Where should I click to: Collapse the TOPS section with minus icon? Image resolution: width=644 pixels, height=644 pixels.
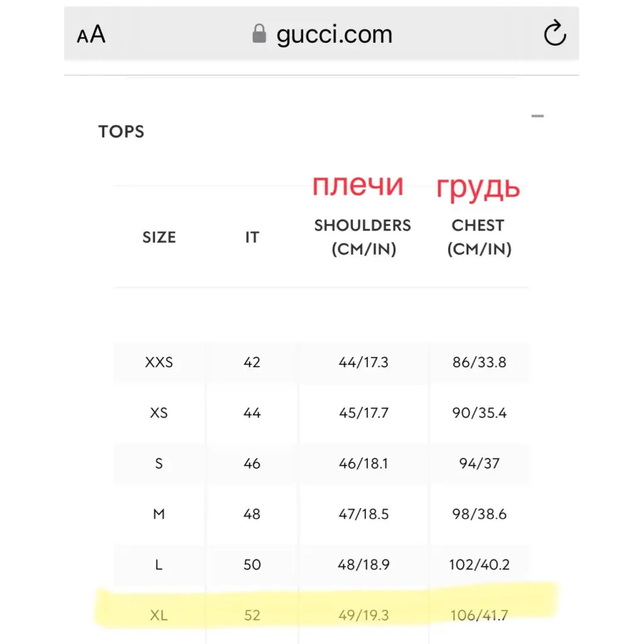point(537,116)
